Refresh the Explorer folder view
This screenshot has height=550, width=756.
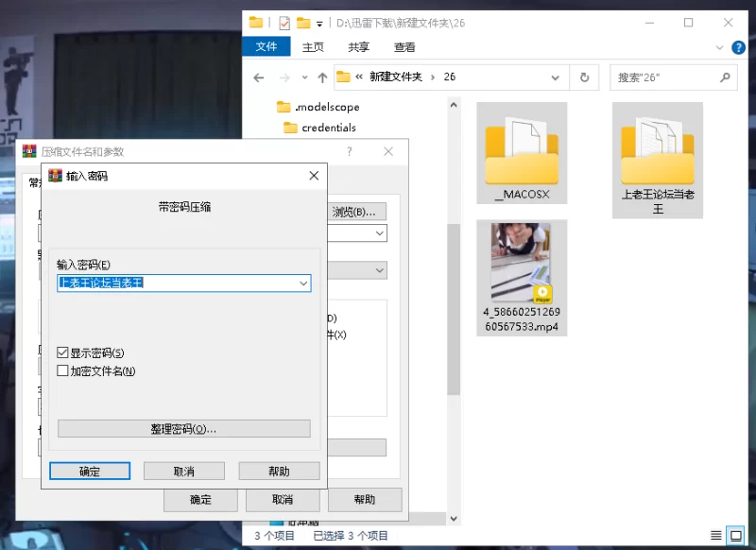pos(584,77)
